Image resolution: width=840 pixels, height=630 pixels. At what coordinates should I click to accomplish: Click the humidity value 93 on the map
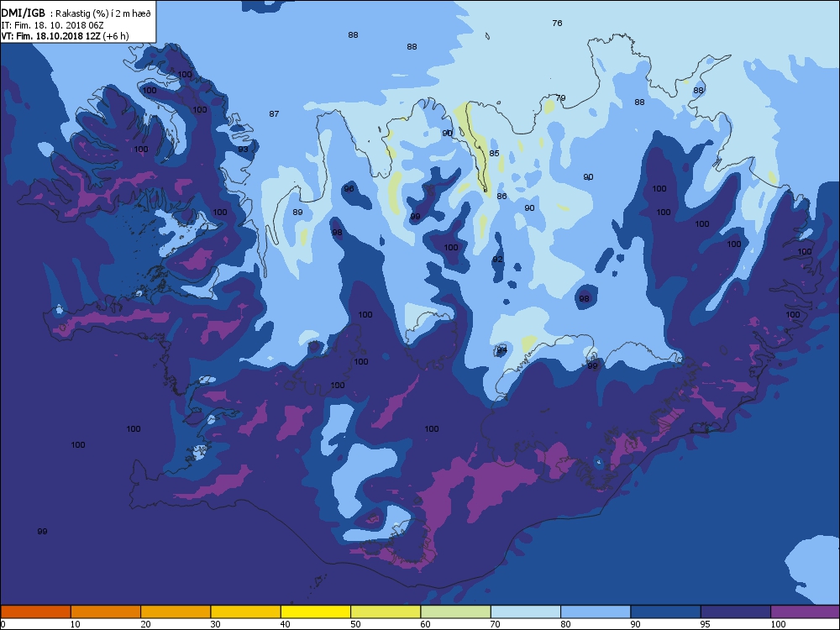pos(244,149)
